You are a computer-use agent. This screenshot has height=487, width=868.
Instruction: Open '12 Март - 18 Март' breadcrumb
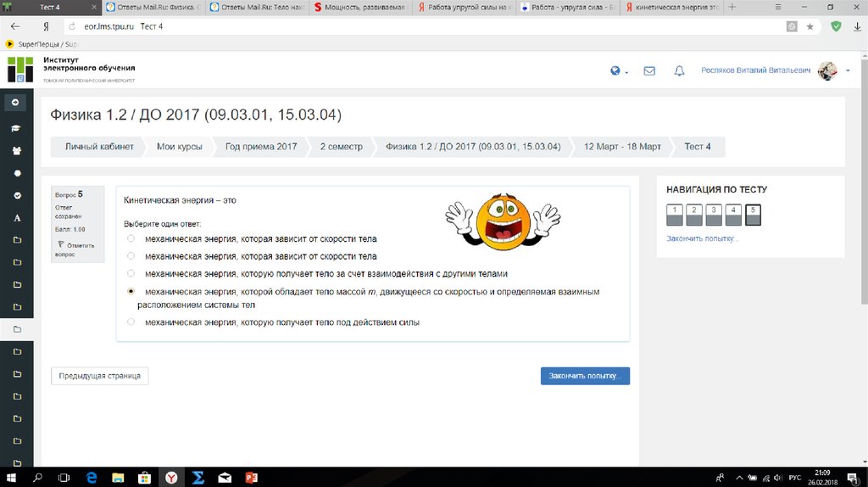pos(622,147)
